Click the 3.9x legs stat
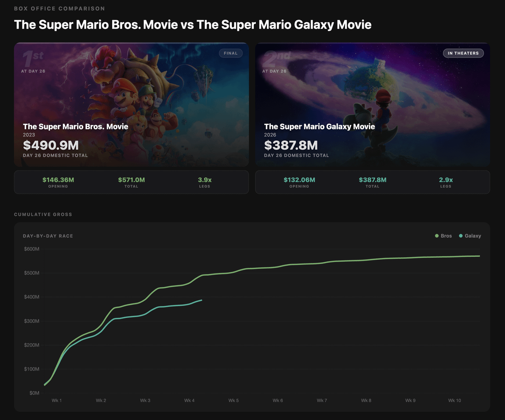This screenshot has height=420, width=505. tap(204, 180)
